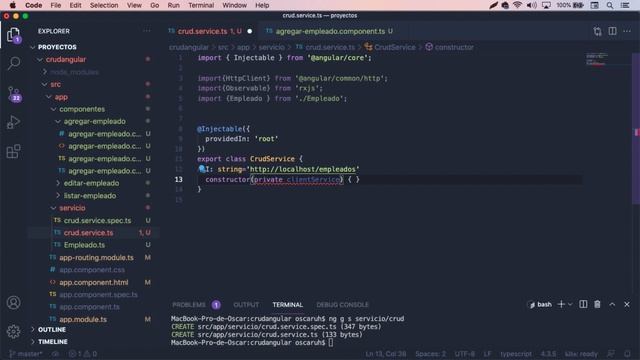Screen dimensions: 640x360
Task: Open the File menu
Action: [56, 5]
